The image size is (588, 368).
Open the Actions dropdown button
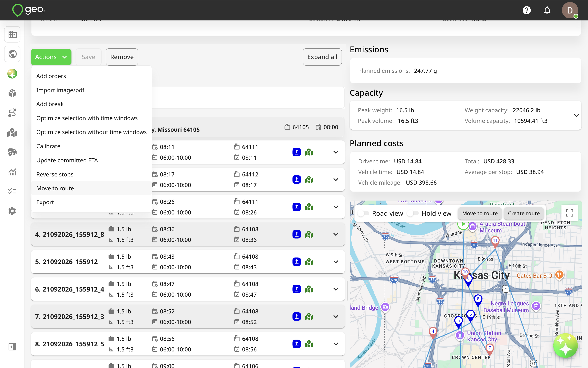pyautogui.click(x=51, y=57)
